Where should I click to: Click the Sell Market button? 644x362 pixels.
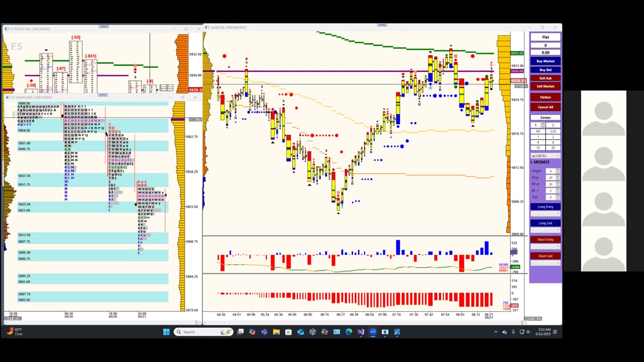point(545,86)
